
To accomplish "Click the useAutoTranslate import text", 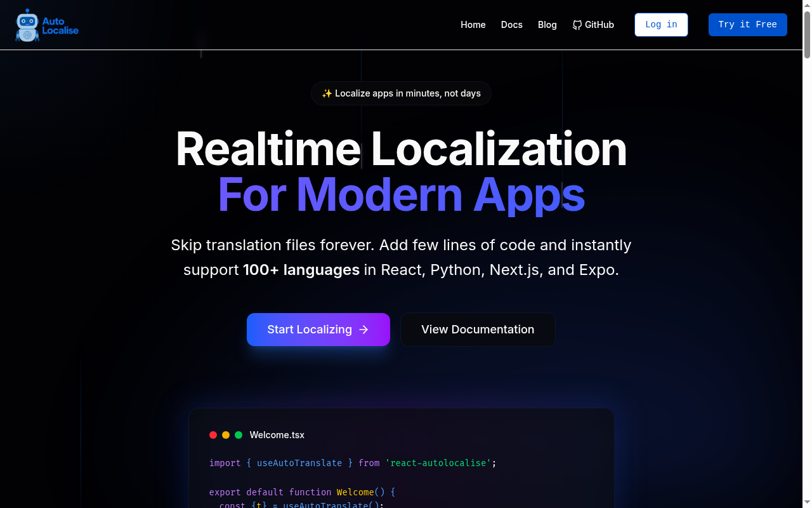I will [299, 463].
